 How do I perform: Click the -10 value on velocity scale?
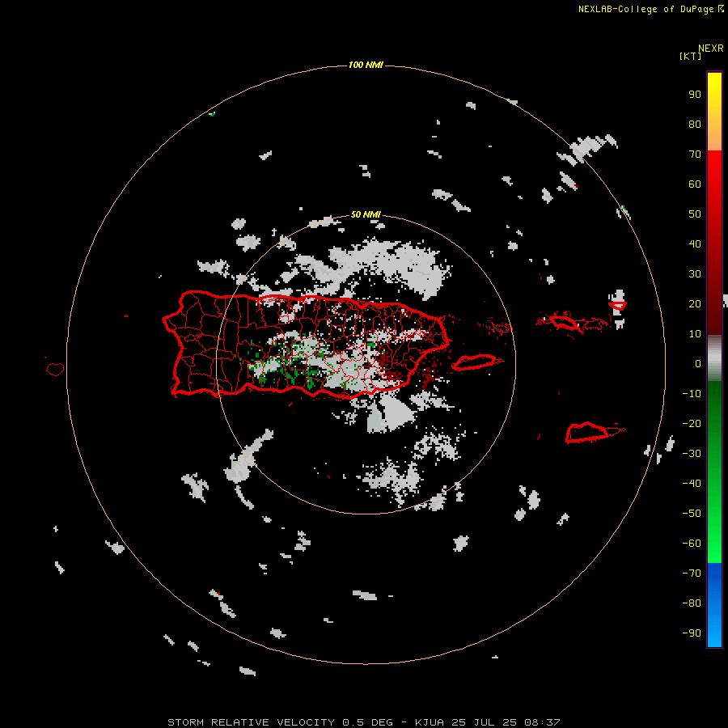pyautogui.click(x=692, y=394)
